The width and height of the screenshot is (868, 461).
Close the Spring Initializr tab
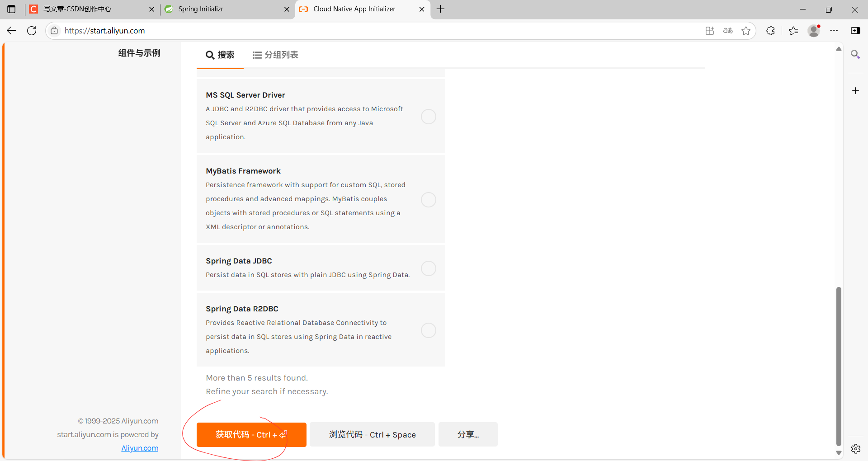287,9
